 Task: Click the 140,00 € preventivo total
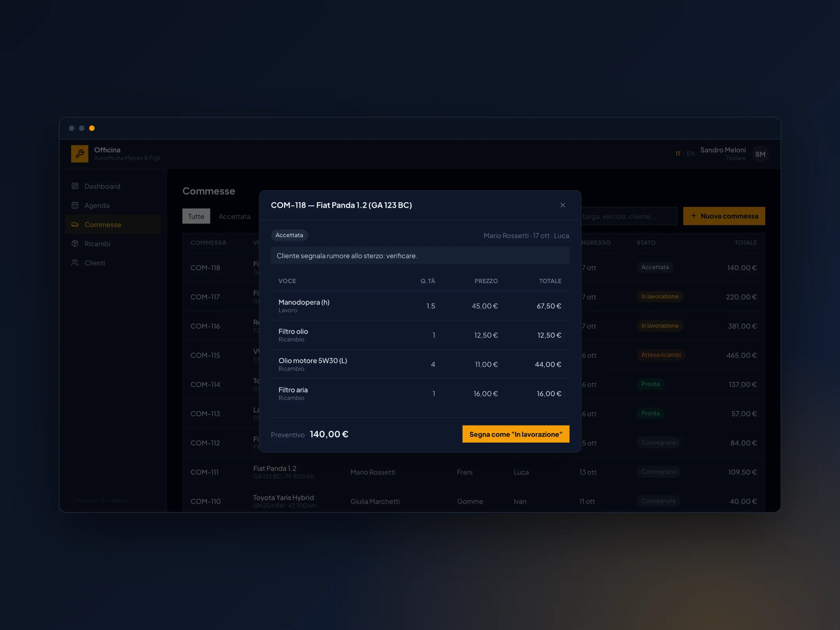click(x=329, y=434)
